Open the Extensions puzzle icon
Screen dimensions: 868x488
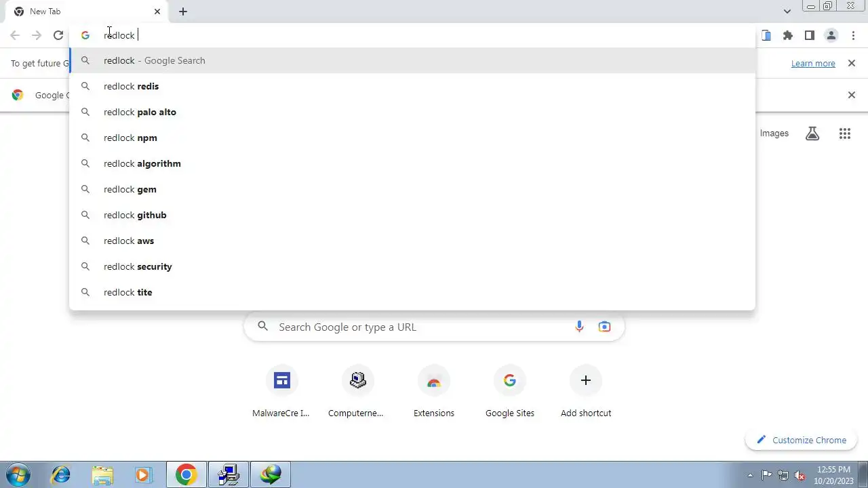click(x=787, y=35)
